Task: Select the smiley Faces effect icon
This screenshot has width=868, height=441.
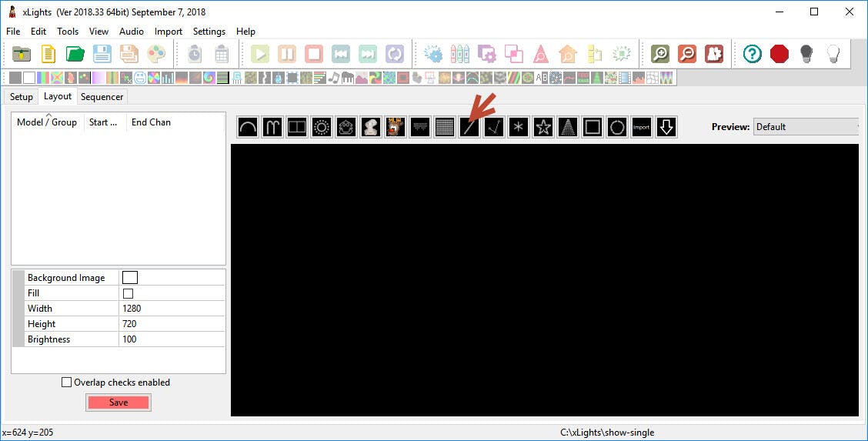Action: pyautogui.click(x=140, y=78)
